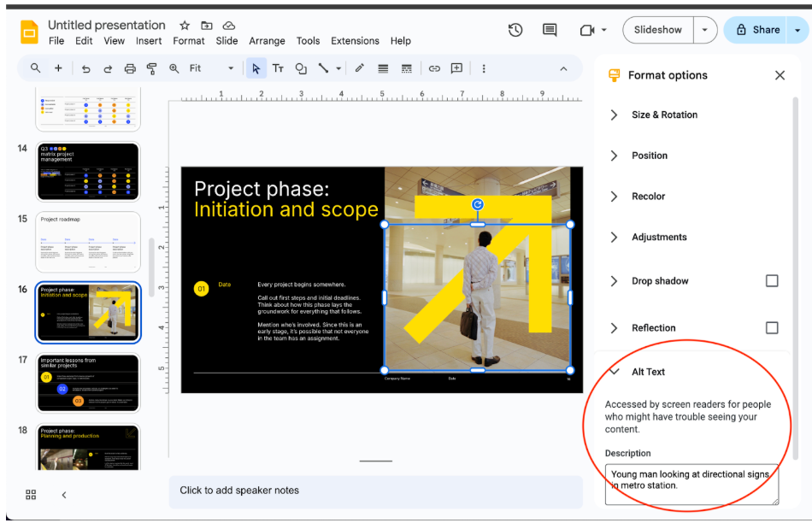Enable the Drop shadow checkbox
Screen dimensions: 812x529
click(x=772, y=280)
